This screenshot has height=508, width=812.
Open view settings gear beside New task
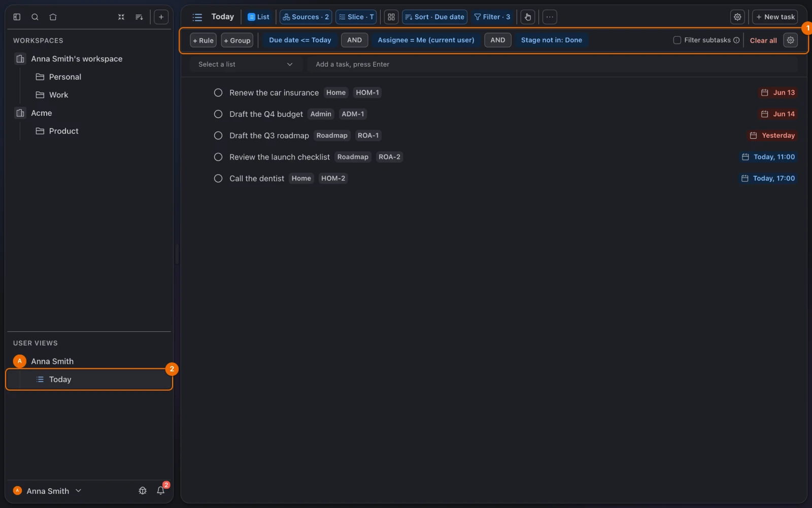pos(737,17)
